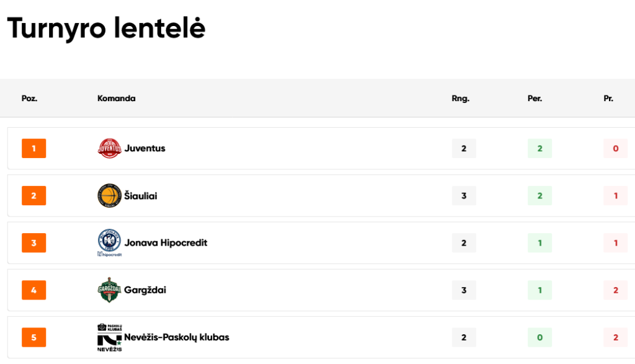This screenshot has width=635, height=364.
Task: Click the orange position 5 badge
Action: (33, 337)
